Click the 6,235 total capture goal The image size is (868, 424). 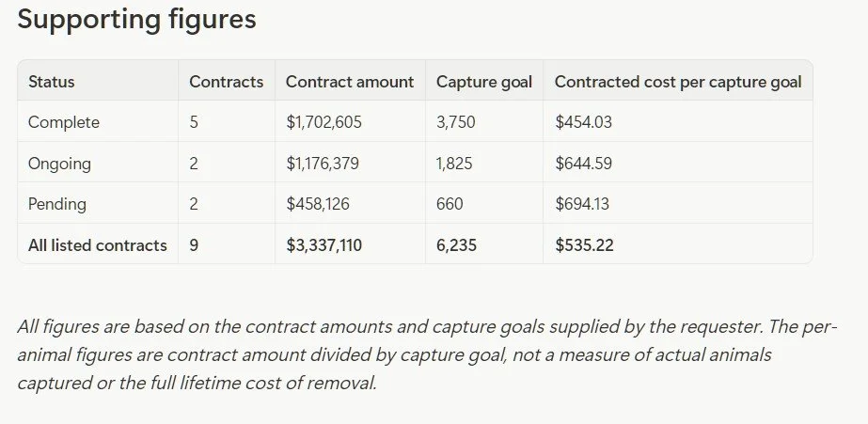coord(456,245)
